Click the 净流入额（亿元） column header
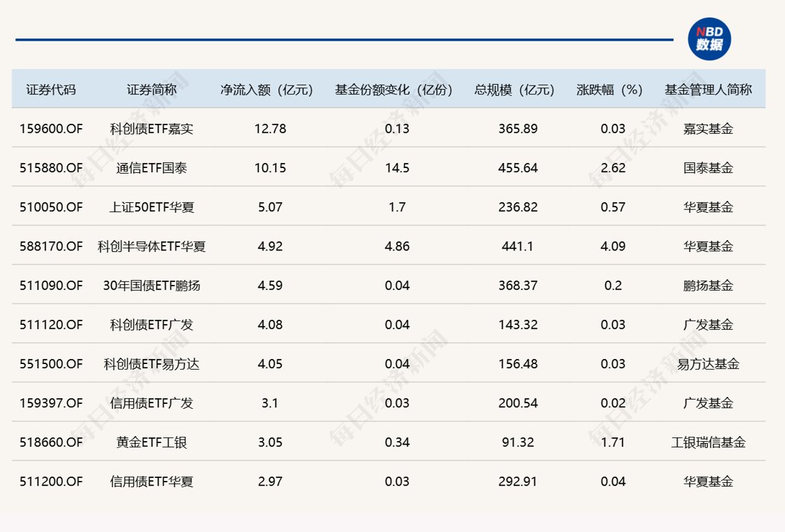Image resolution: width=785 pixels, height=532 pixels. [x=267, y=90]
